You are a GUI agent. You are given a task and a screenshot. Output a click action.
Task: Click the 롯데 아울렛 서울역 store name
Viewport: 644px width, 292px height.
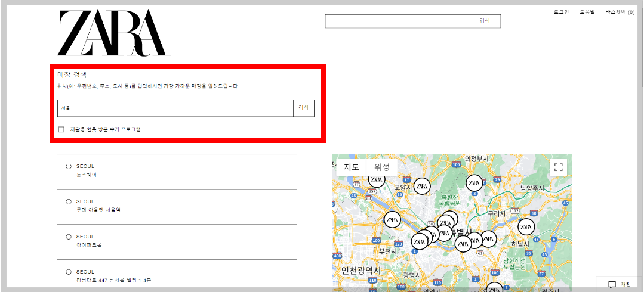(98, 210)
